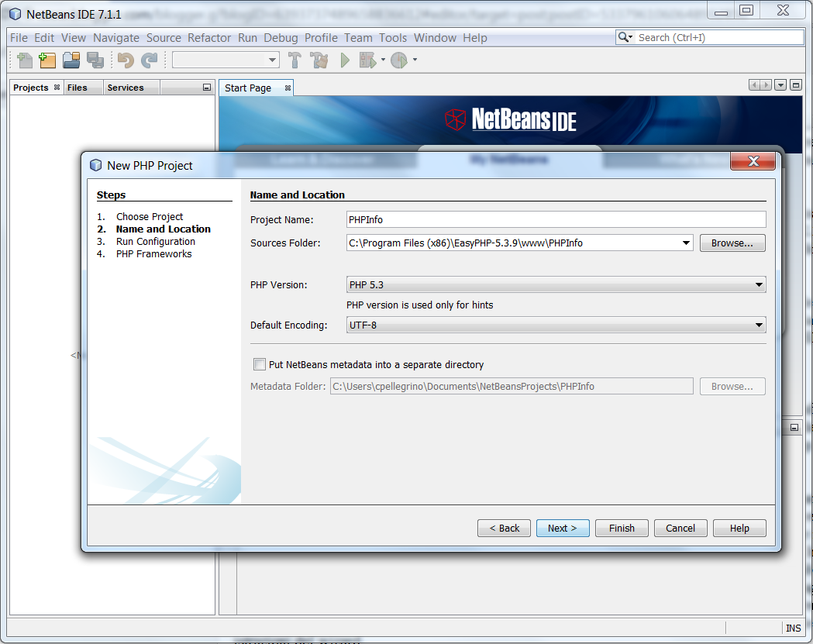Image resolution: width=813 pixels, height=644 pixels.
Task: Switch to the Services tab
Action: (x=126, y=88)
